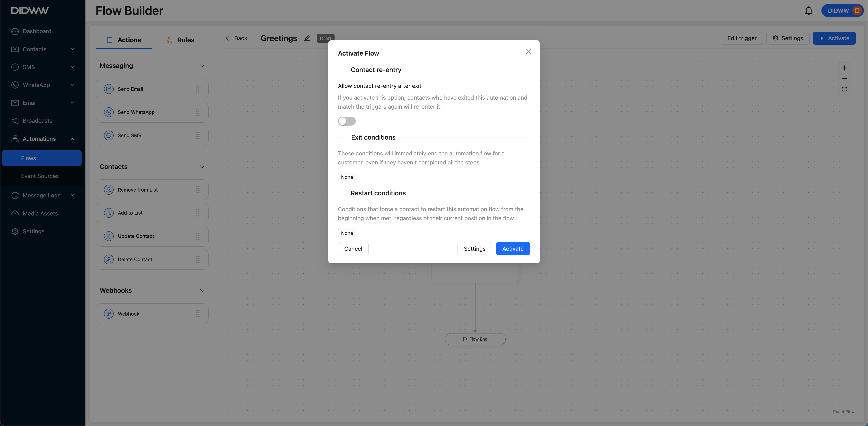This screenshot has height=426, width=868.
Task: Click the pencil icon beside Greetings title
Action: (x=307, y=38)
